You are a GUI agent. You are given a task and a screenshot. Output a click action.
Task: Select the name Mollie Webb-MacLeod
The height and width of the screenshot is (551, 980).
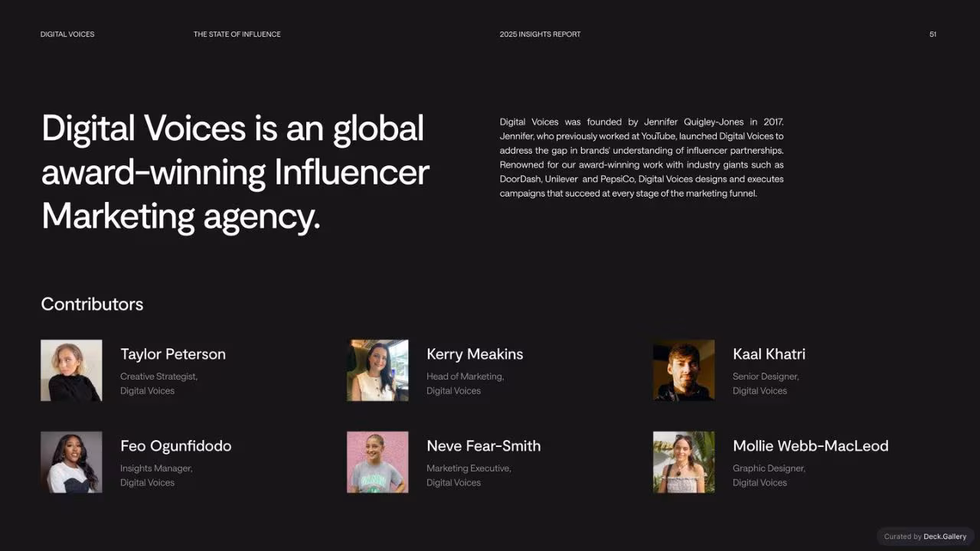point(811,446)
